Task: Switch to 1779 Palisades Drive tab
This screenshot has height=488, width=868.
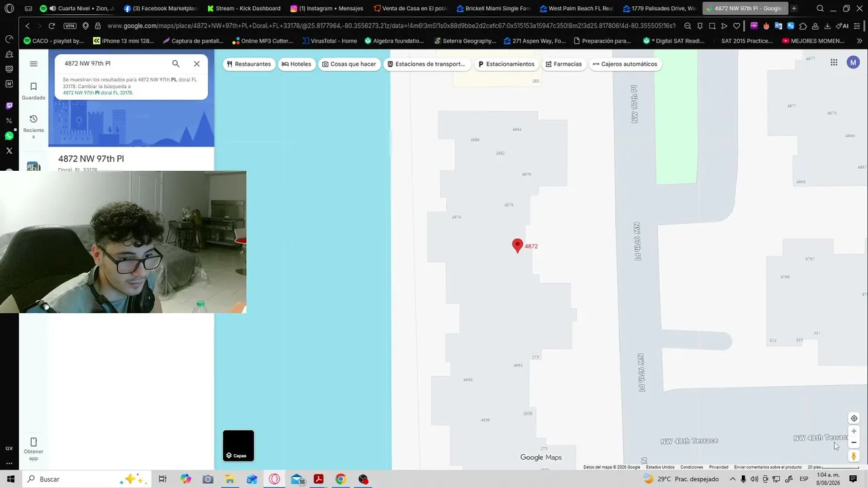Action: pyautogui.click(x=660, y=9)
